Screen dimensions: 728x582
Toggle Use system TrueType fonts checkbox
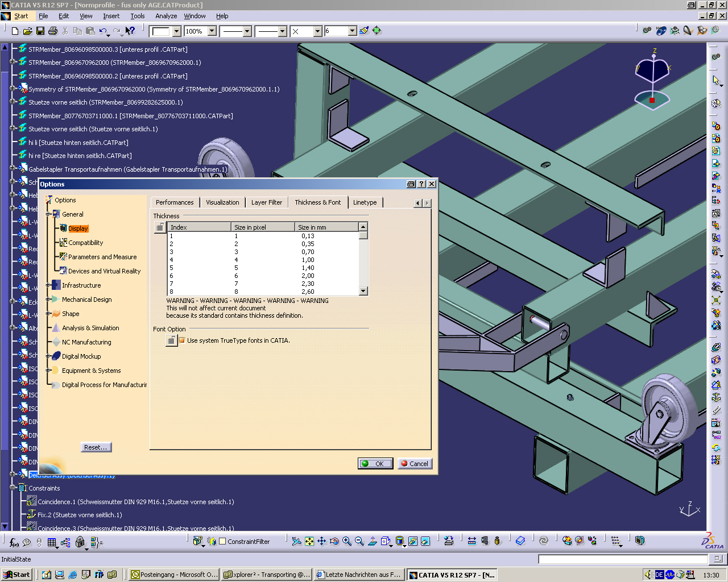[182, 340]
